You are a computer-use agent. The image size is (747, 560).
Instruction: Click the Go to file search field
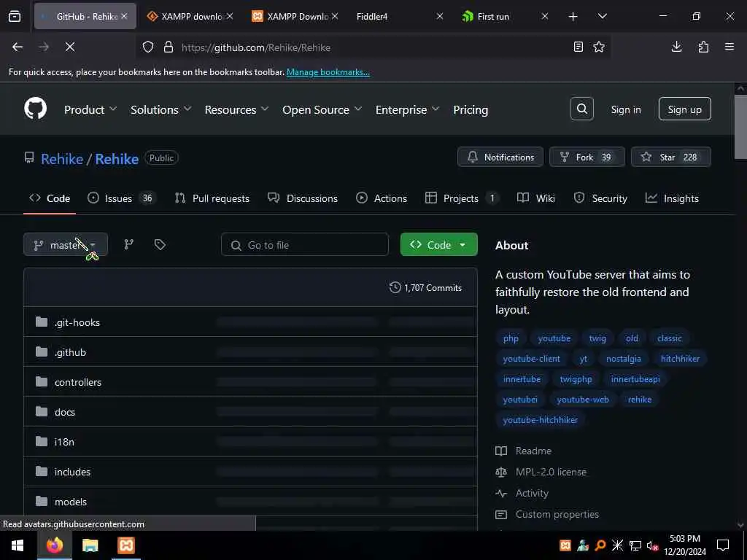pyautogui.click(x=305, y=245)
